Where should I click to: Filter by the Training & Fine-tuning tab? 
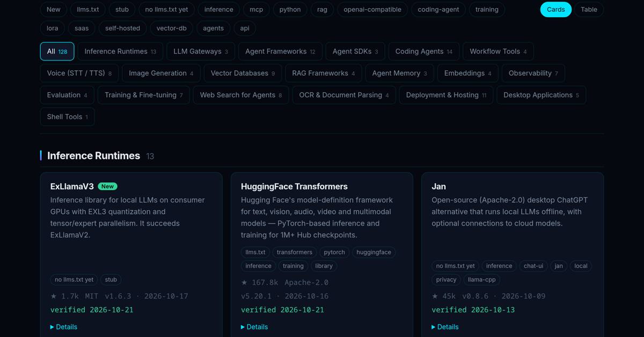[x=144, y=95]
